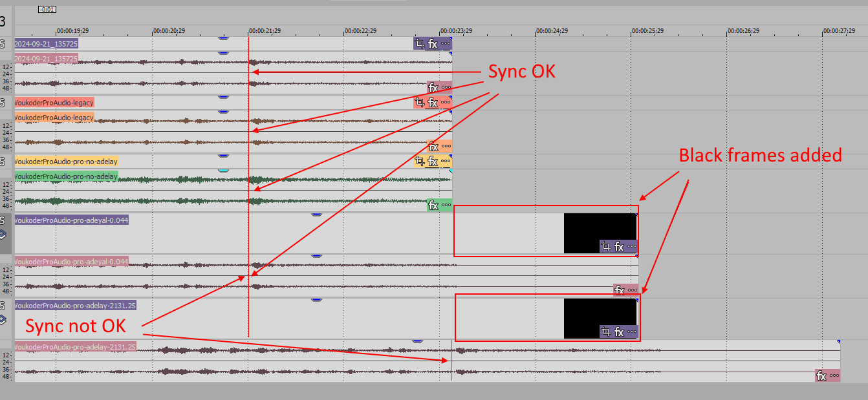Screen dimensions: 868x400
Task: Select the VoukoderProAudio-legacy video event label
Action: point(54,102)
